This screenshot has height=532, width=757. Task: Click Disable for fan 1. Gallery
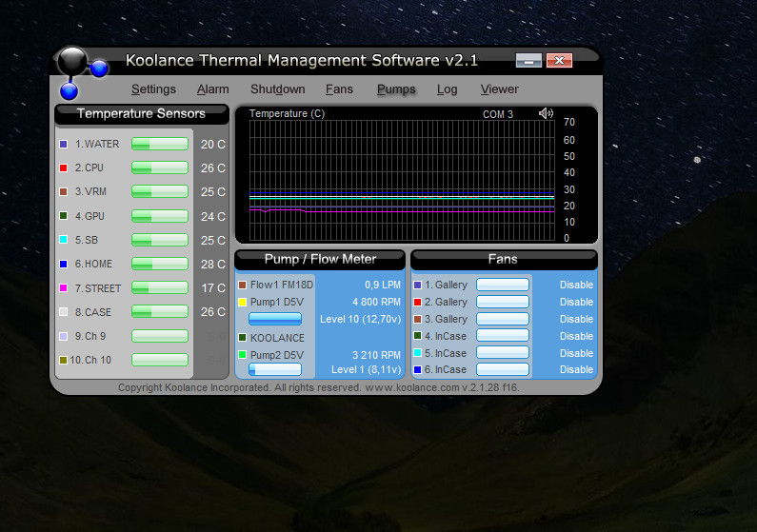(576, 286)
